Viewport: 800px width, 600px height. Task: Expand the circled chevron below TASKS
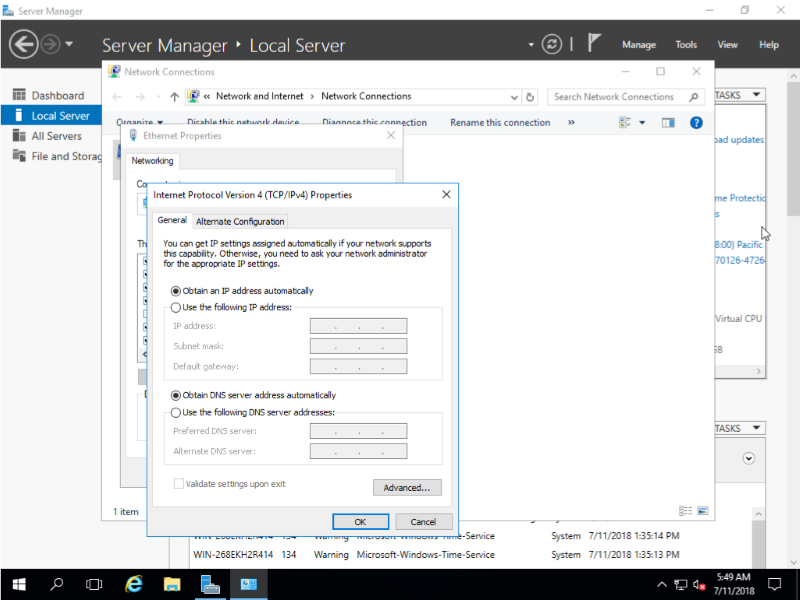(x=748, y=458)
